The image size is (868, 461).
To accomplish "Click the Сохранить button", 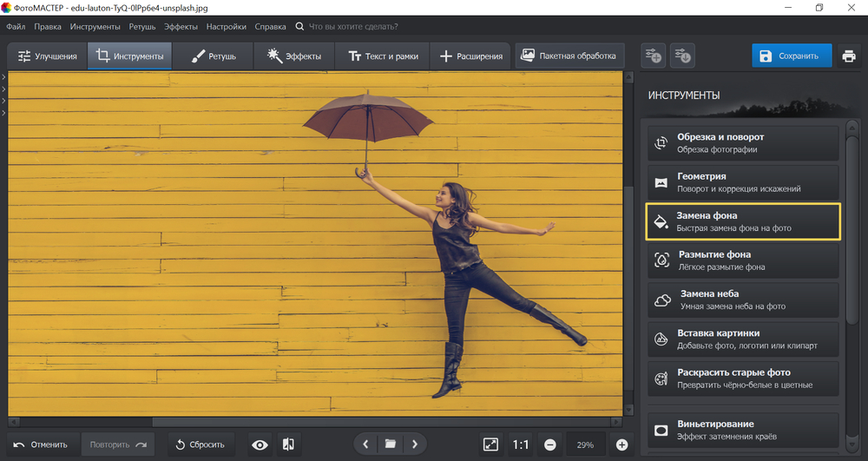I will (x=791, y=56).
